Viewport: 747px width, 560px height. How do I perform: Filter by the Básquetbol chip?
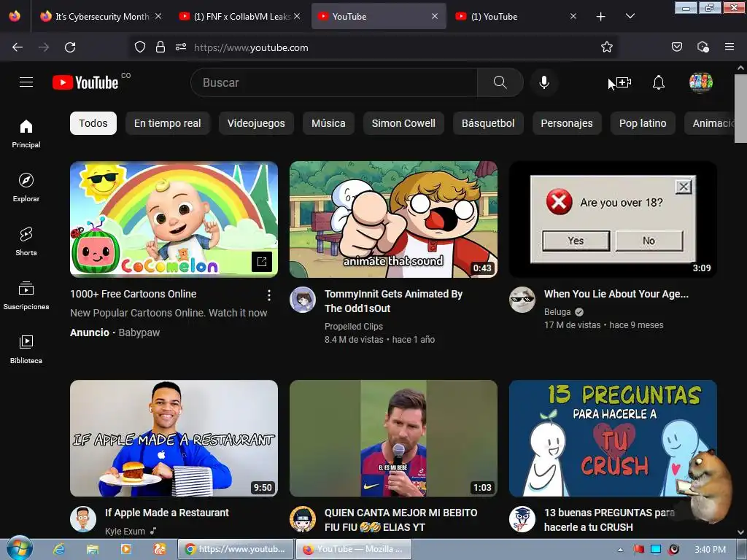[x=488, y=123]
